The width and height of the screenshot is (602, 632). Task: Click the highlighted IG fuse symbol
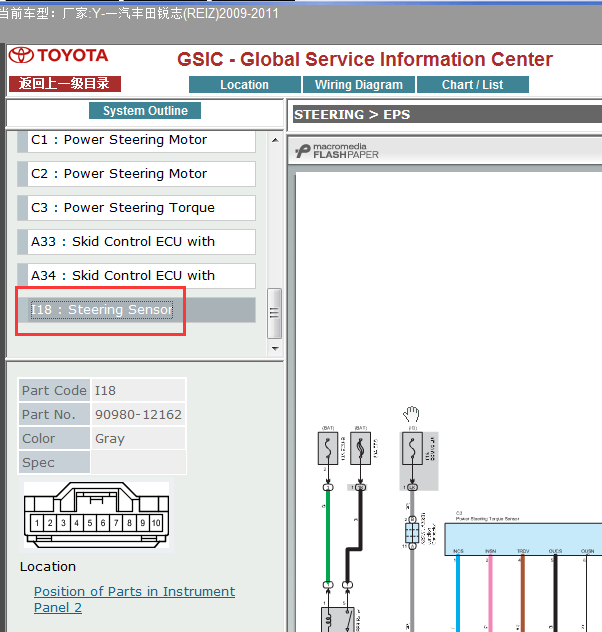[412, 448]
